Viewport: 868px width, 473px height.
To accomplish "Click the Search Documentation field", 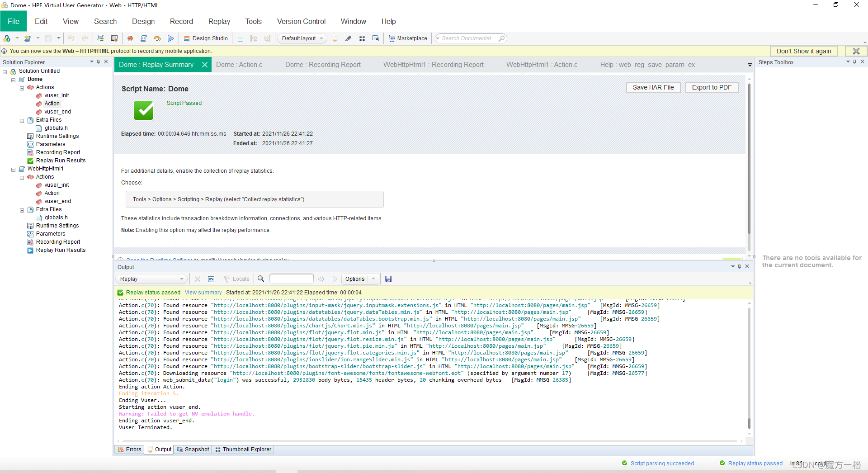I will pyautogui.click(x=471, y=38).
